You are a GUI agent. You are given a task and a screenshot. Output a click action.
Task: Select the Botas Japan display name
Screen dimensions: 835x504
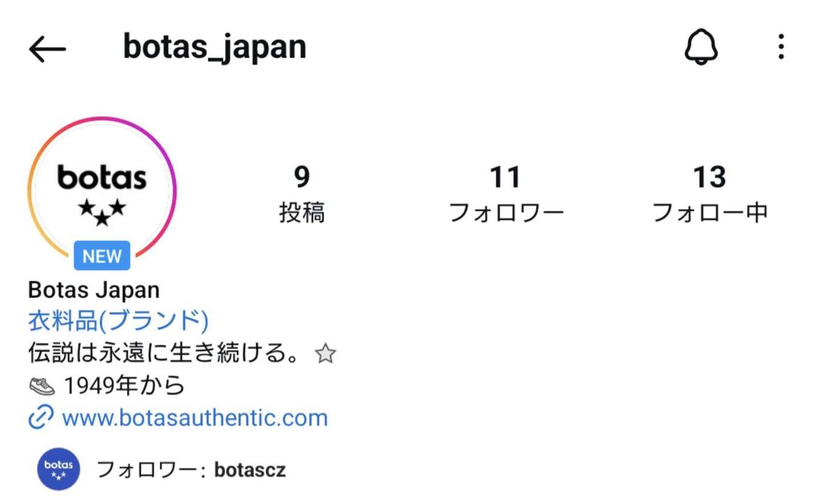pos(92,290)
